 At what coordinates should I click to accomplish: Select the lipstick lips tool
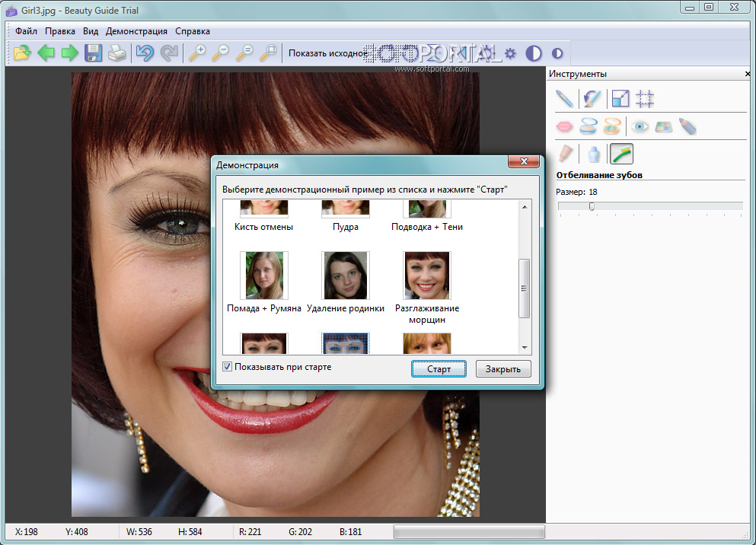coord(563,126)
